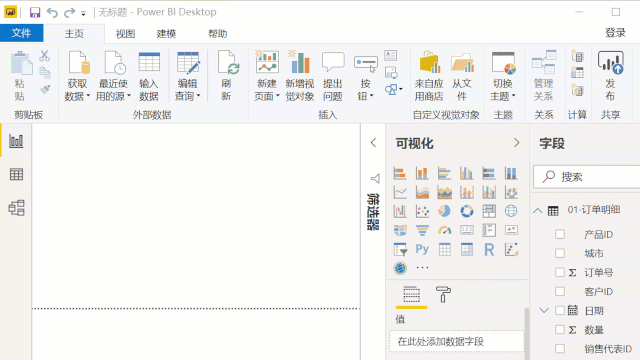Click the format painter brush icon
The width and height of the screenshot is (640, 360).
(x=45, y=89)
